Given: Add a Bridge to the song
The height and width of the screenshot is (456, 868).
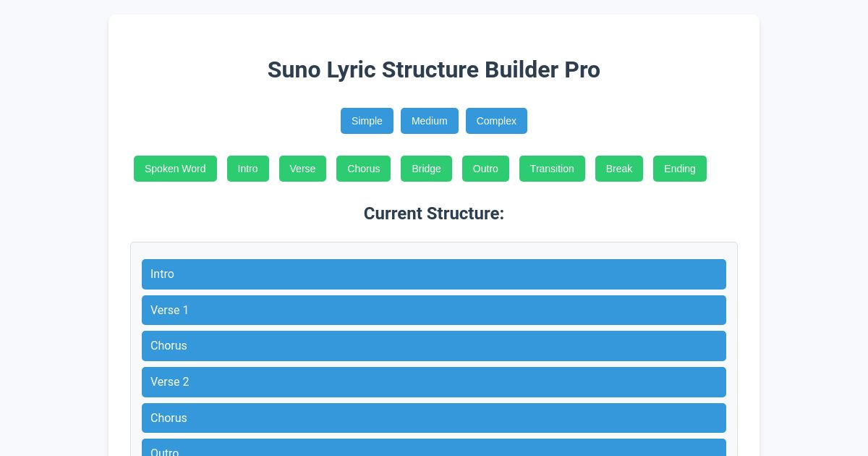Looking at the screenshot, I should coord(426,169).
